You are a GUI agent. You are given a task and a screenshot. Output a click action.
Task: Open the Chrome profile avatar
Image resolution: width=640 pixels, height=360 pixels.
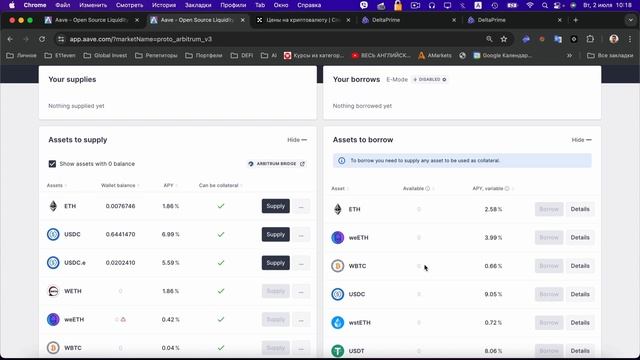coord(614,39)
